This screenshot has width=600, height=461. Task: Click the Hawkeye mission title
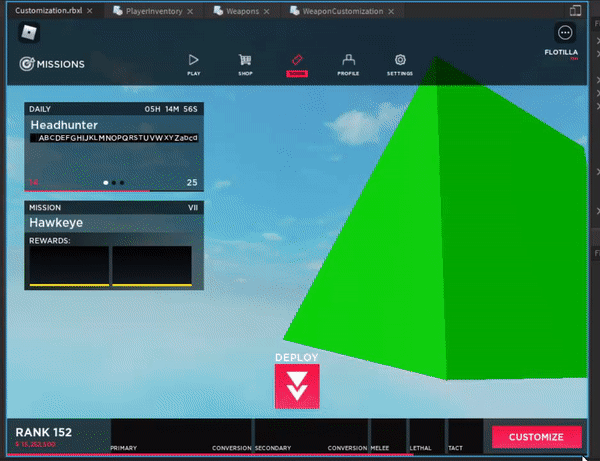[56, 223]
